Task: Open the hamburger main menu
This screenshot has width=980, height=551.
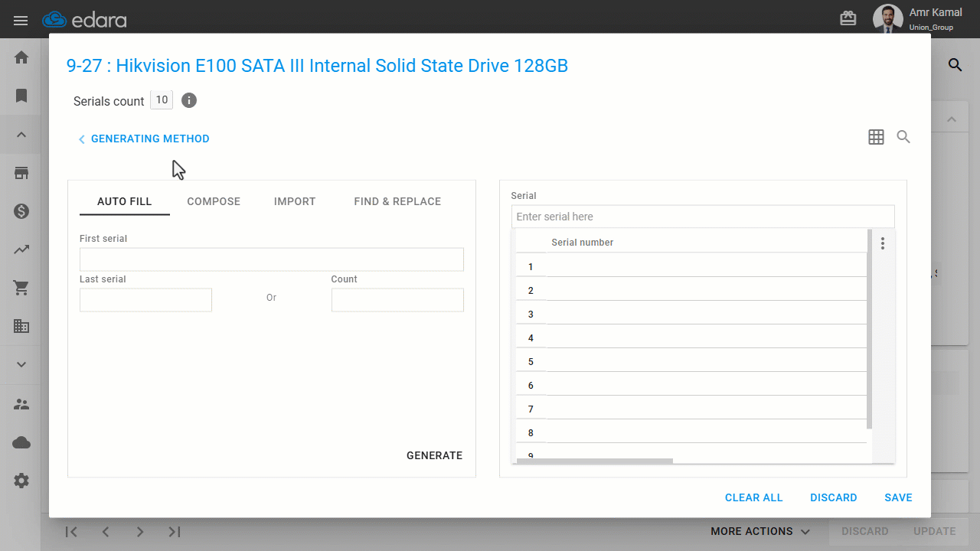Action: tap(21, 20)
